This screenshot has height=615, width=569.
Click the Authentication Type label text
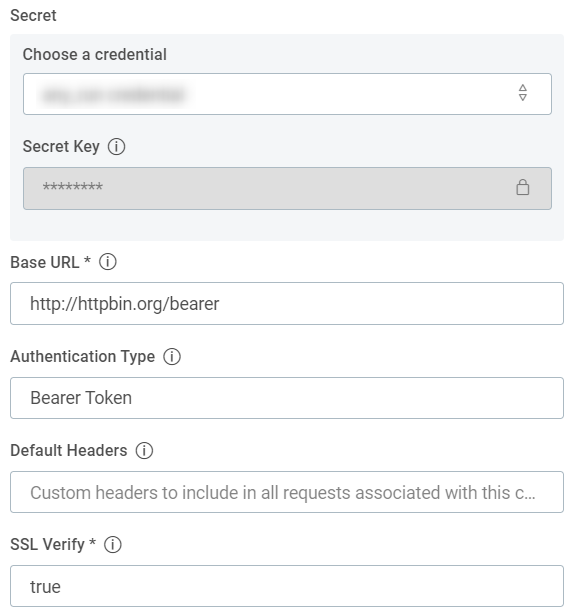[83, 357]
